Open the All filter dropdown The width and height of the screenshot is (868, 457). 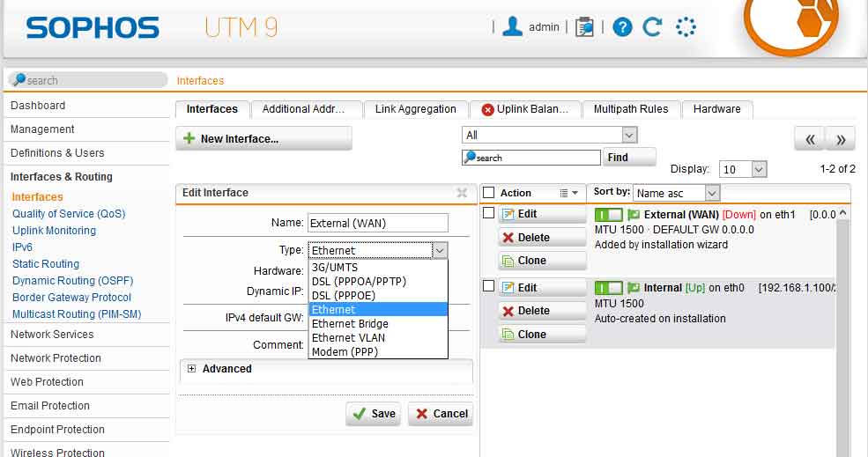(549, 135)
